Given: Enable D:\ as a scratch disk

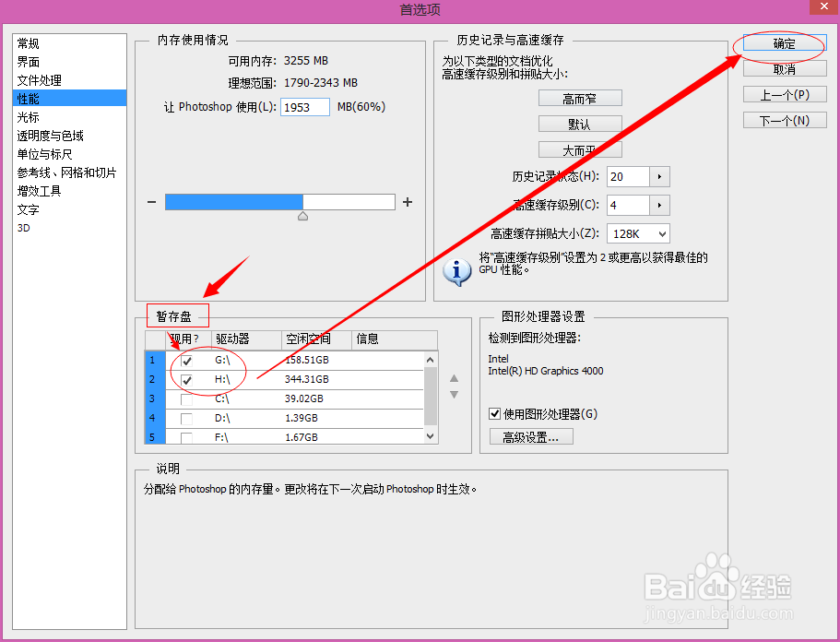Looking at the screenshot, I should 188,417.
